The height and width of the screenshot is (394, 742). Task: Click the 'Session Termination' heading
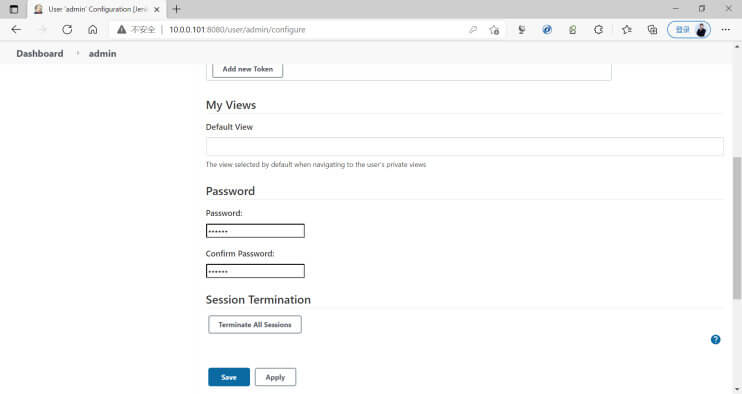[x=258, y=299]
